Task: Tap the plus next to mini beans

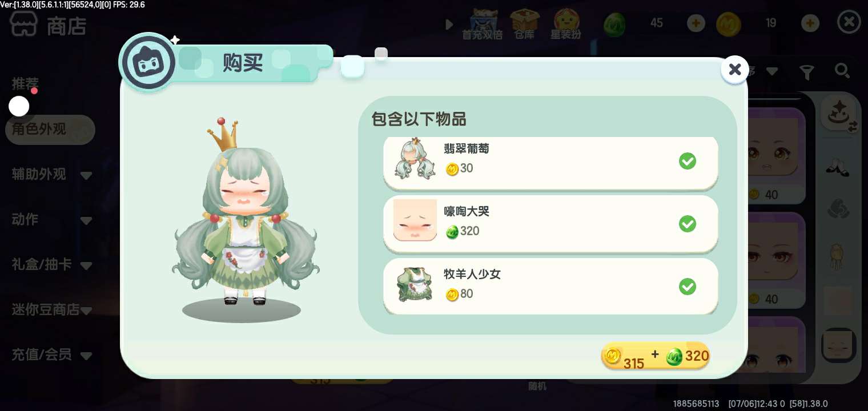Action: pyautogui.click(x=696, y=23)
